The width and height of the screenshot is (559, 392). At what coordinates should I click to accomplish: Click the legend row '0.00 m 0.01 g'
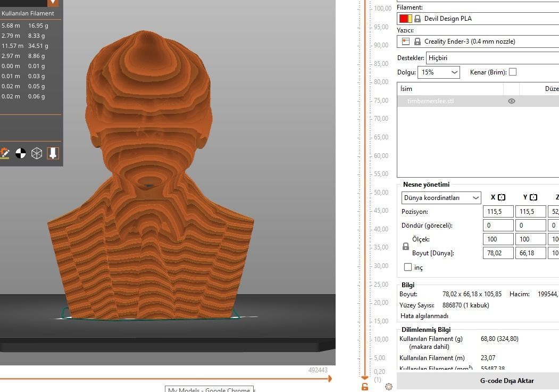pos(23,66)
